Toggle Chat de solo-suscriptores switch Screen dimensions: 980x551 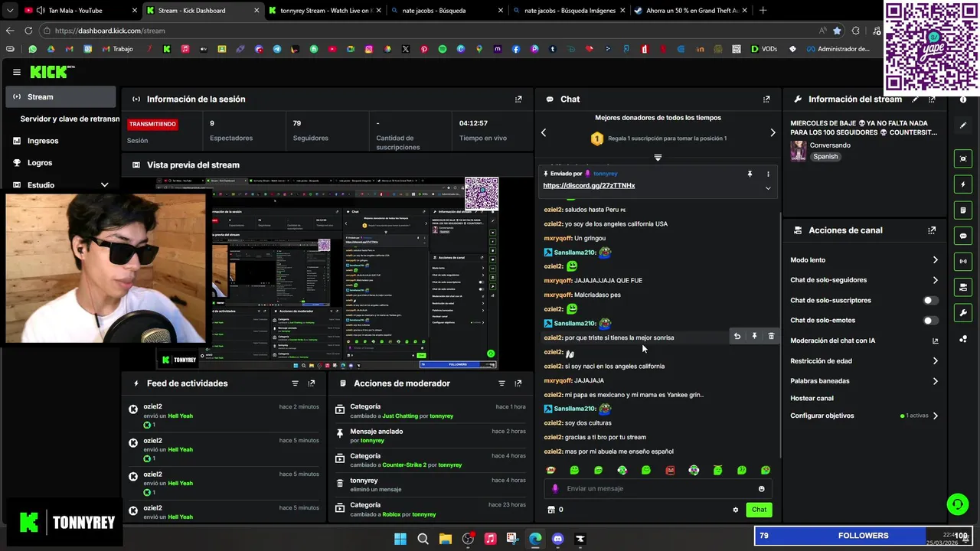pos(930,300)
